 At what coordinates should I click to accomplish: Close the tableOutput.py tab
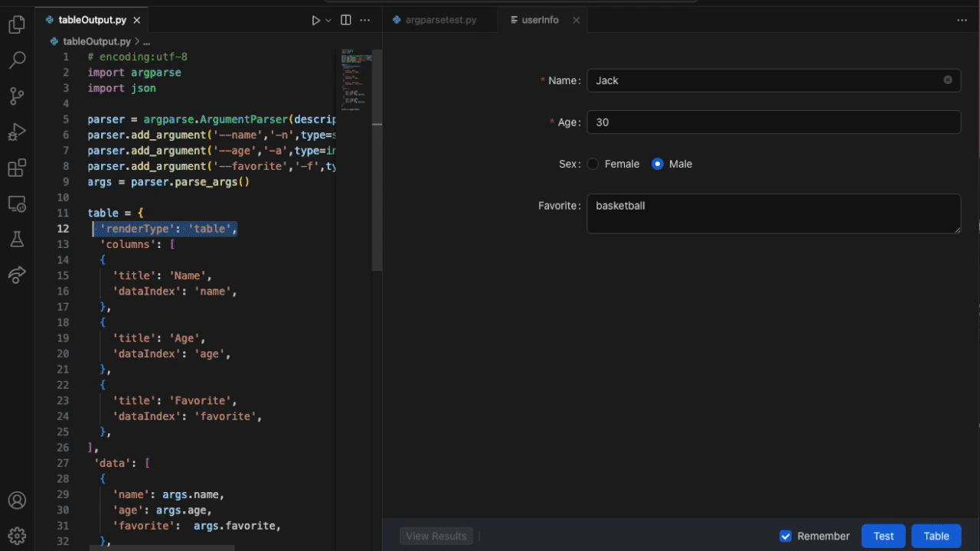(x=139, y=20)
